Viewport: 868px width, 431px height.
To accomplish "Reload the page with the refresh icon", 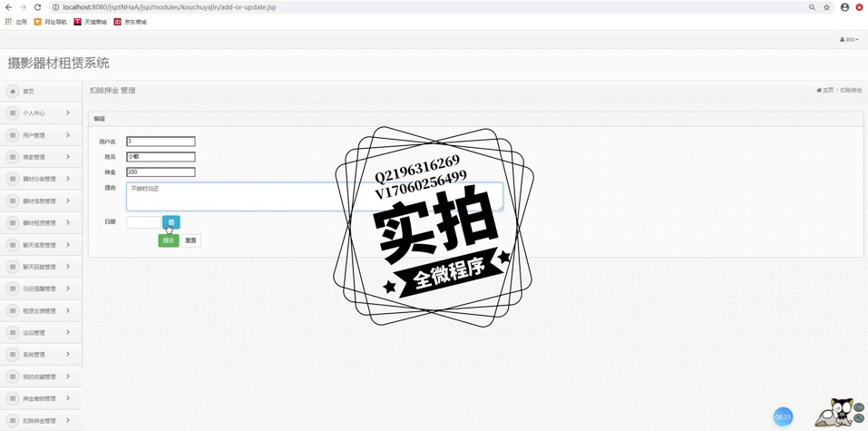I will click(38, 7).
